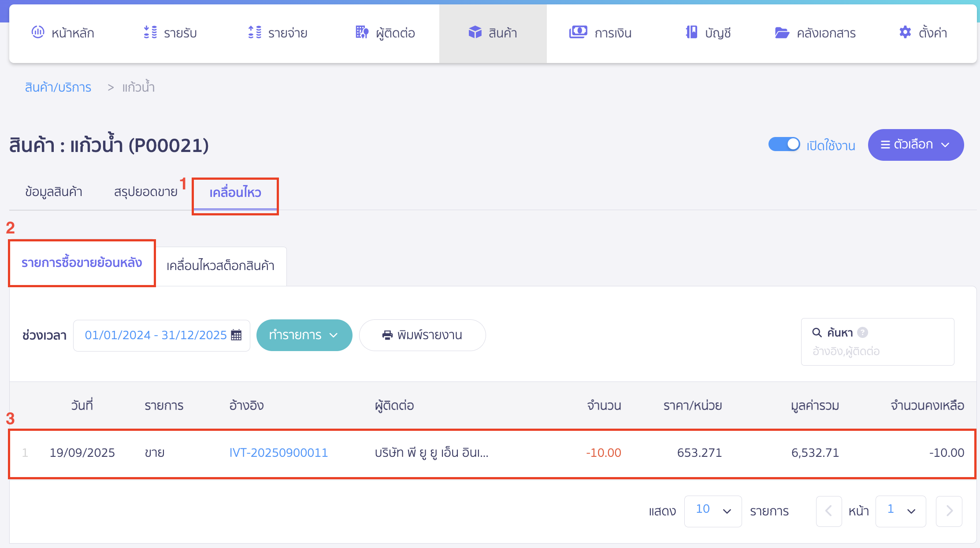
Task: Click the income icon next to รายรับ
Action: pyautogui.click(x=150, y=32)
